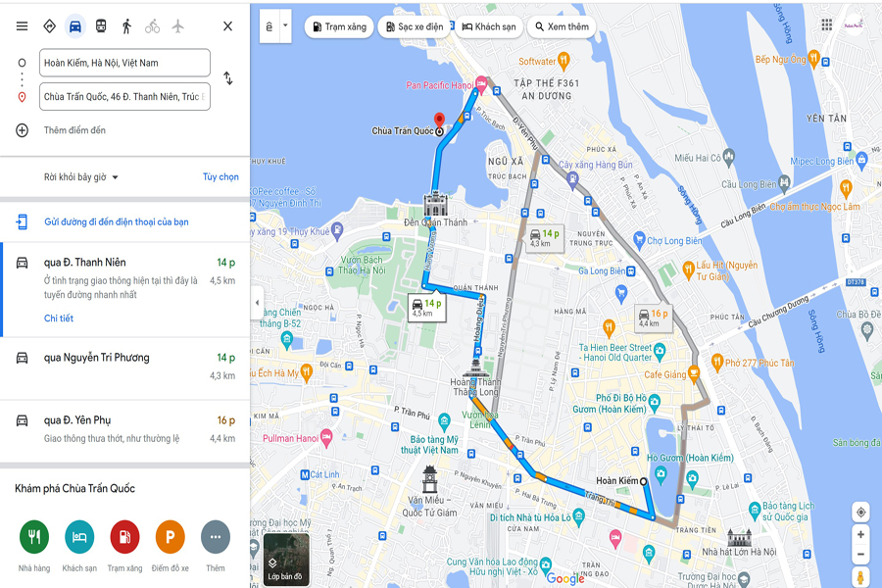Explore nearby Nhà hàng restaurants icon

34,537
